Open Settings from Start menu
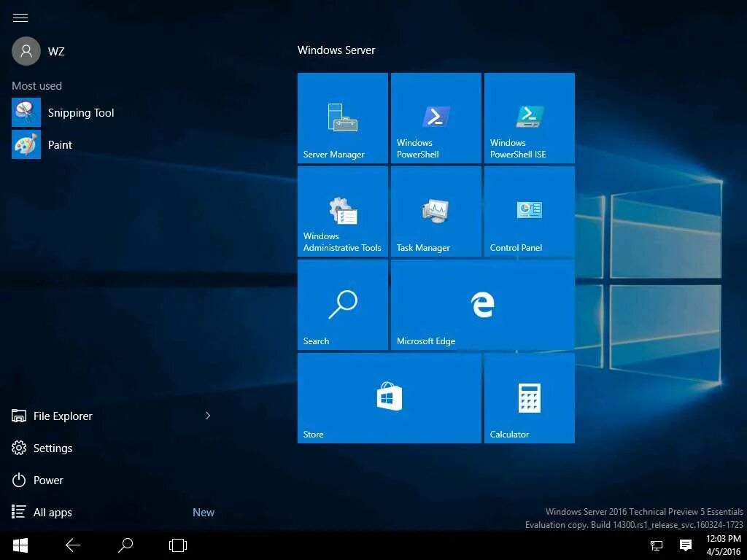This screenshot has width=747, height=560. coord(42,448)
